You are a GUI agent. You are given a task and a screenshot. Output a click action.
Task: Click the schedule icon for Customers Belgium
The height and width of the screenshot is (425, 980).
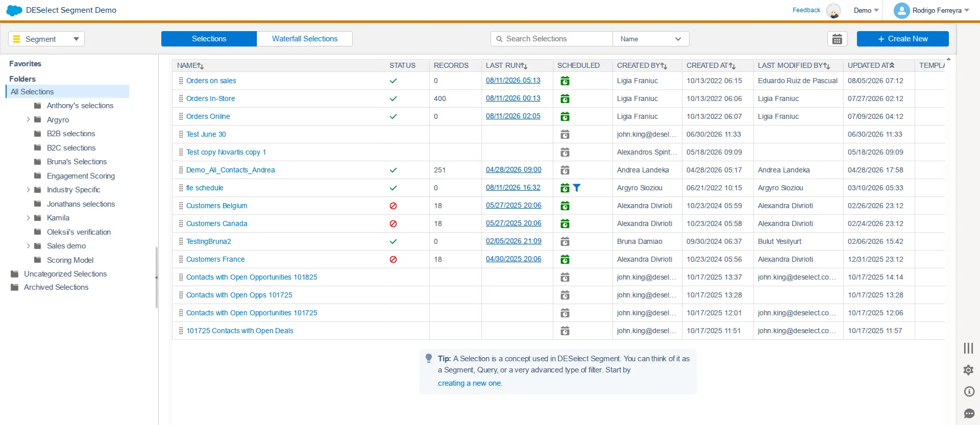(565, 206)
